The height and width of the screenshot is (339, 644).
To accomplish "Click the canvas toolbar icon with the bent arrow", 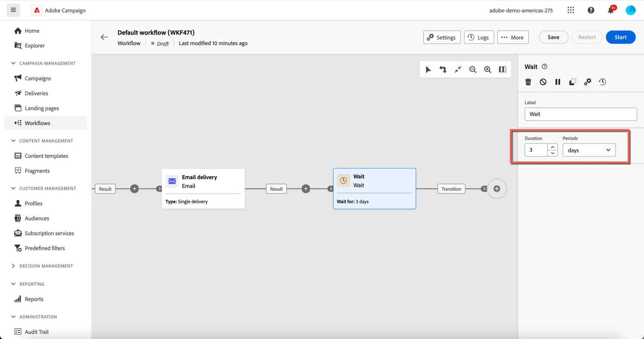I will 443,69.
